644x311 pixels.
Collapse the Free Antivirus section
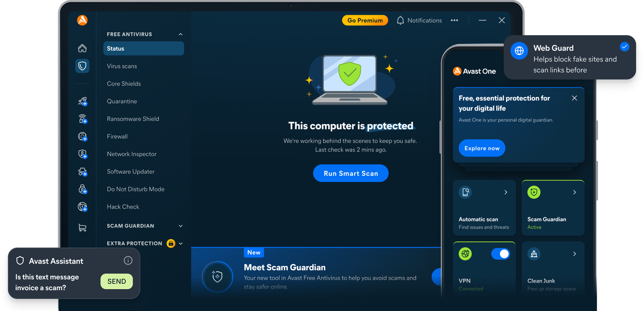180,34
